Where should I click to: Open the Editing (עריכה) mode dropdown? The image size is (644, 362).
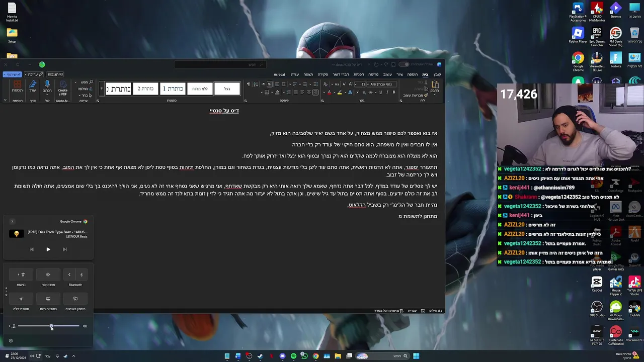(34, 74)
